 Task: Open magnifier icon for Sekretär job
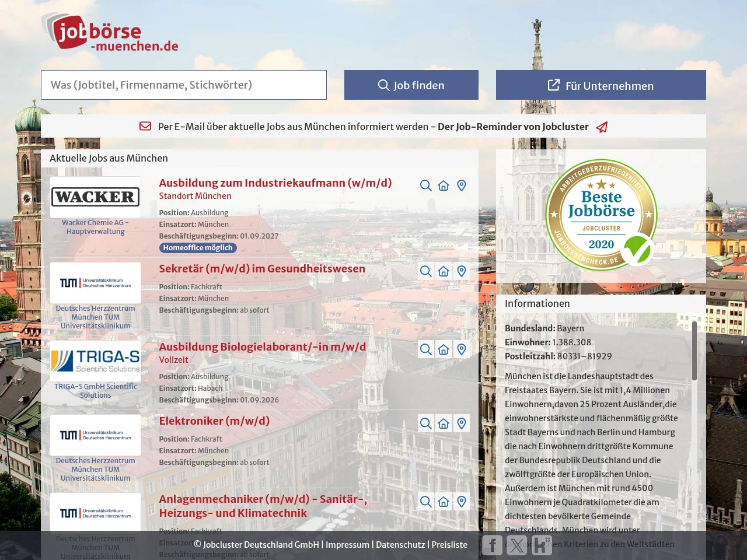coord(426,271)
